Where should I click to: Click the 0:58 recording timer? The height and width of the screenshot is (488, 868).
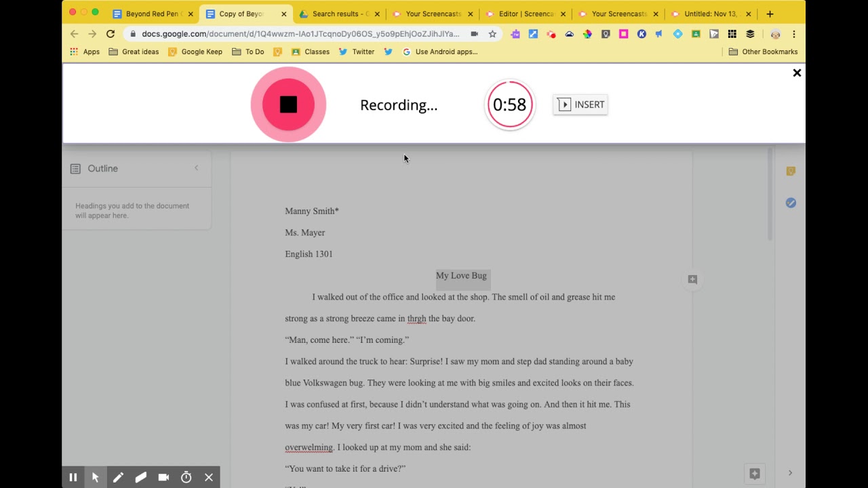(x=509, y=104)
